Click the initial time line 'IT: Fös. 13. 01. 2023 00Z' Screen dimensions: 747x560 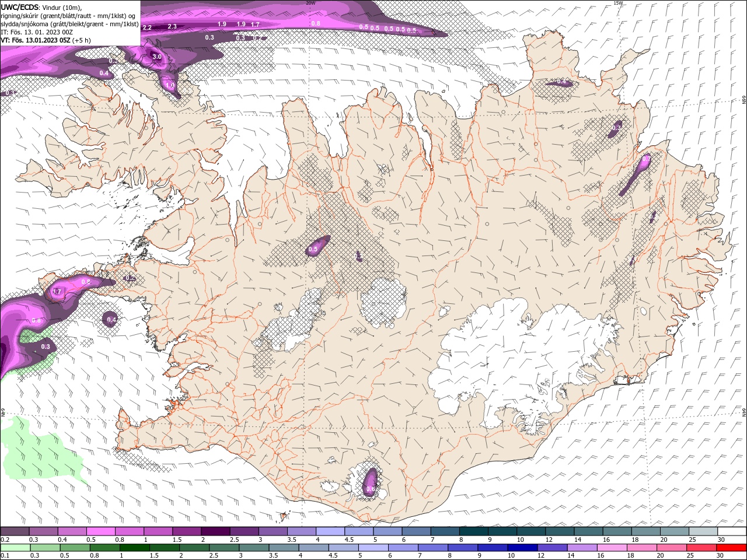click(x=37, y=32)
